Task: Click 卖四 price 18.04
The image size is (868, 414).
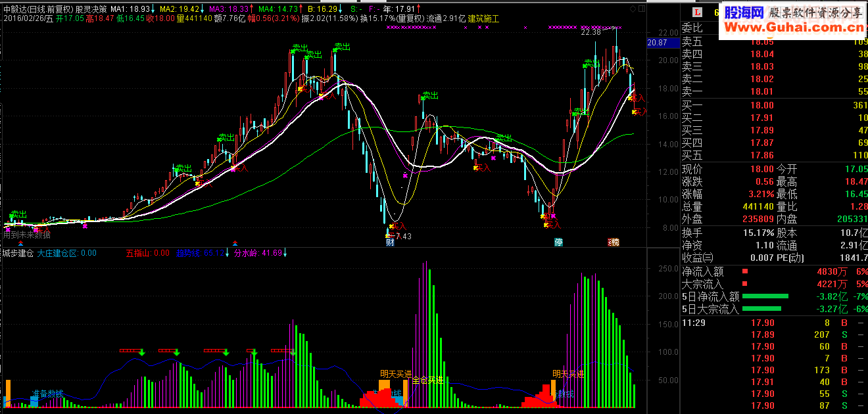Action: [x=763, y=54]
